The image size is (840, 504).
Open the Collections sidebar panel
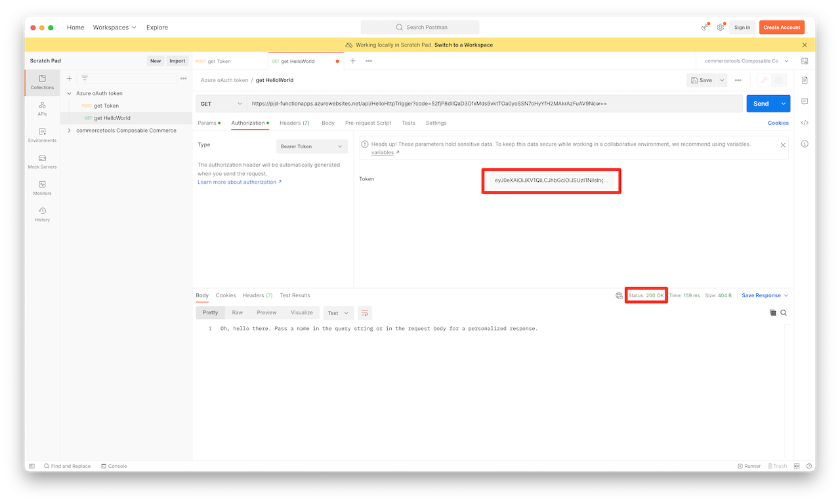(42, 82)
